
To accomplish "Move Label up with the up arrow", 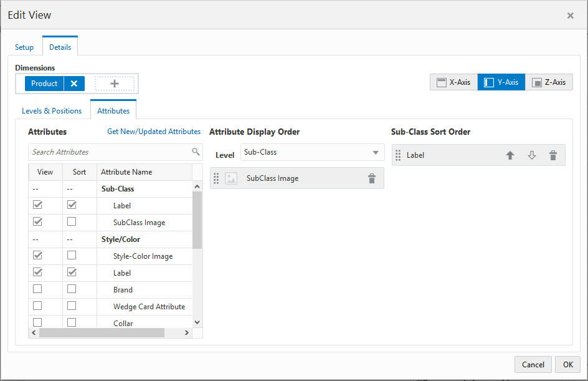I will point(510,155).
